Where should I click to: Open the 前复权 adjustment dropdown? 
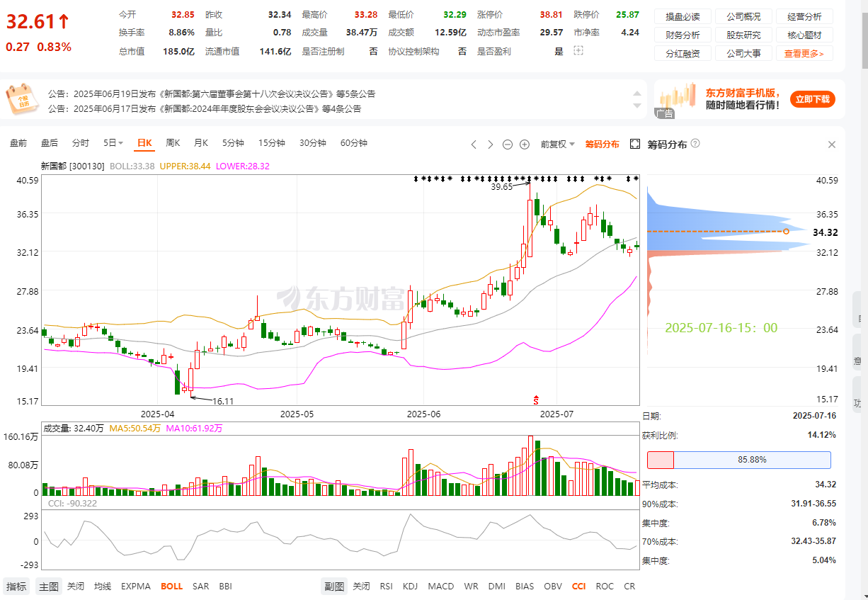(558, 144)
